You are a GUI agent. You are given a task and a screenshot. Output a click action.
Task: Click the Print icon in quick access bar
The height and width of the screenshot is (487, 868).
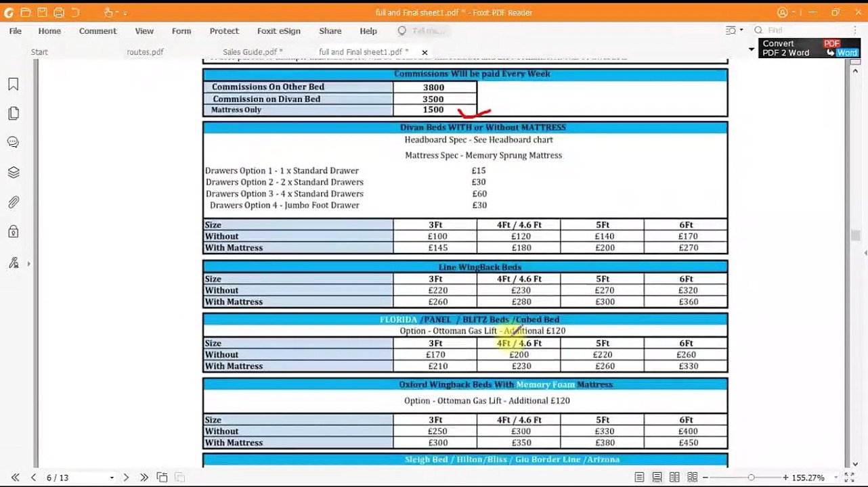(x=58, y=12)
